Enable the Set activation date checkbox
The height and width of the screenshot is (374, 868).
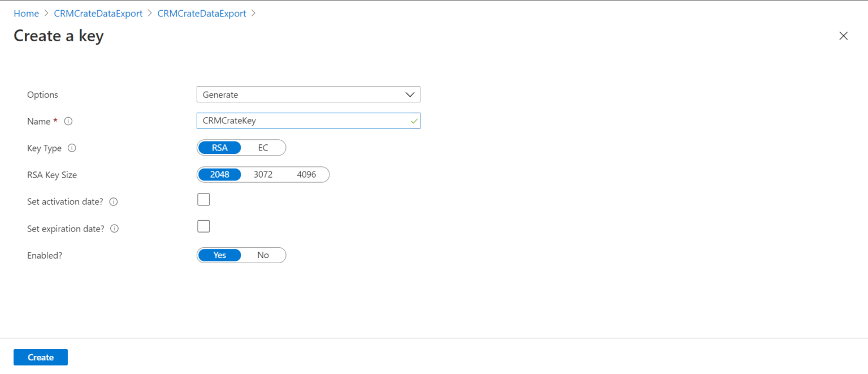click(x=203, y=199)
